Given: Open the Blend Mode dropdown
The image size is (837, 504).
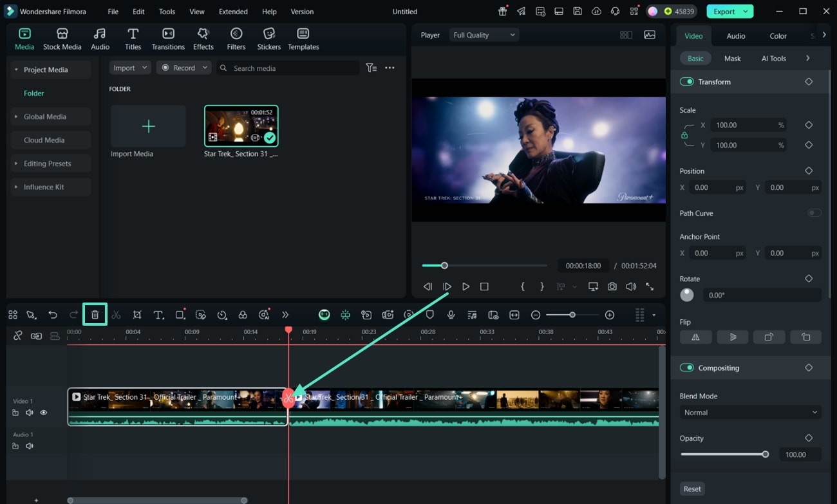Looking at the screenshot, I should point(750,413).
